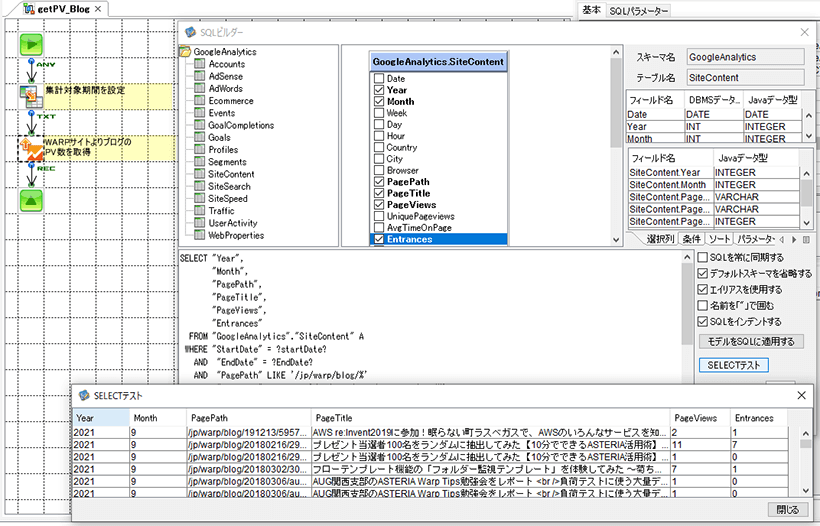Toggle 名前を「"」で囲む checkbox
Image resolution: width=820 pixels, height=526 pixels.
pyautogui.click(x=703, y=305)
